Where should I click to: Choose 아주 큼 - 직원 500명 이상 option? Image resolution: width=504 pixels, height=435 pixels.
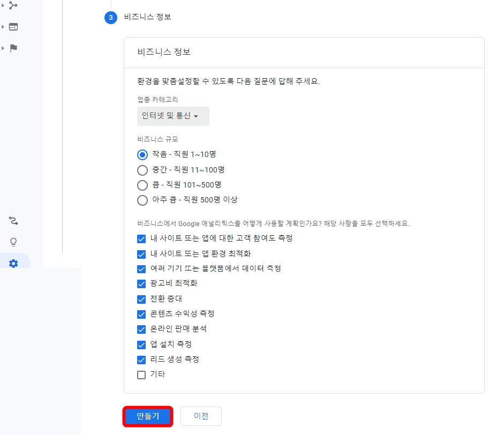(142, 200)
